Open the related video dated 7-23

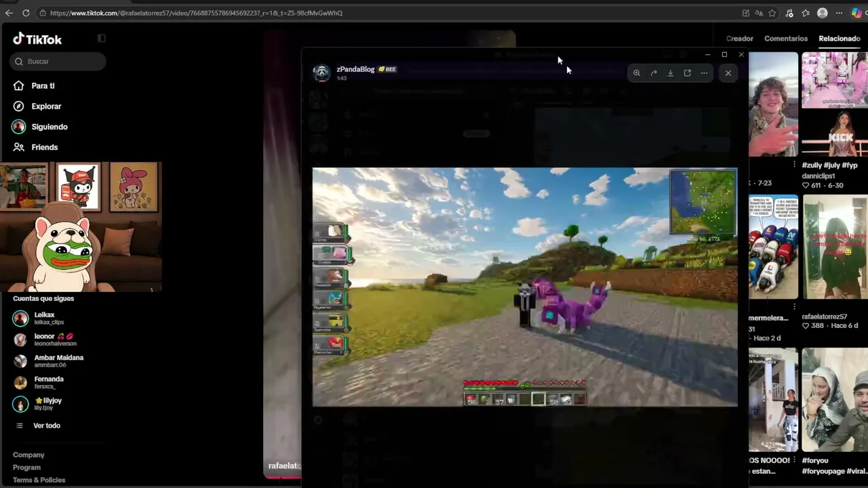click(774, 105)
